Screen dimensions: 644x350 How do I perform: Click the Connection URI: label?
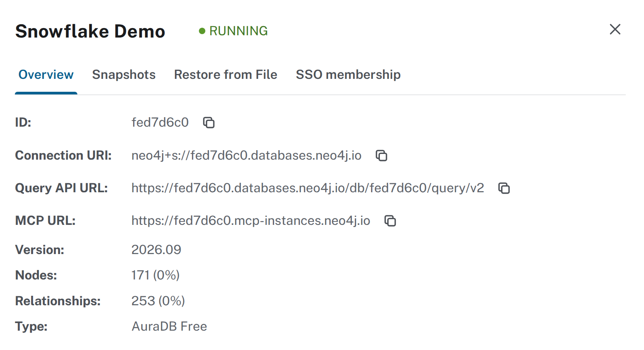63,155
